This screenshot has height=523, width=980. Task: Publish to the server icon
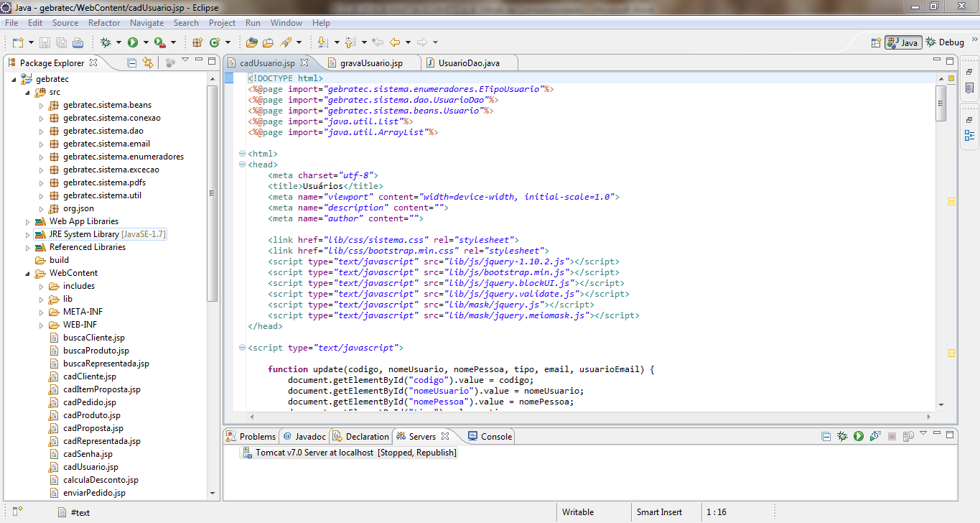click(908, 436)
